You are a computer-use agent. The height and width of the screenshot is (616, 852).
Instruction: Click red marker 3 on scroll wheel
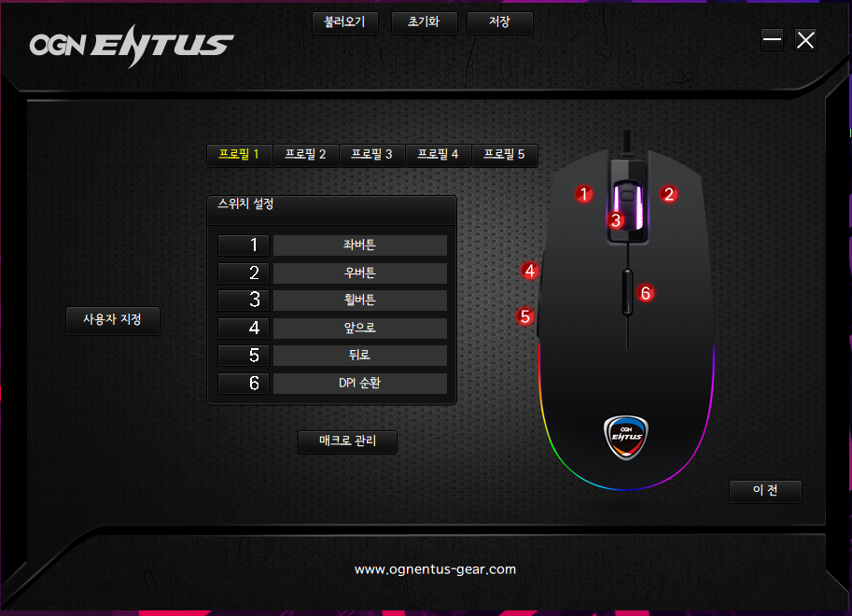[x=616, y=220]
